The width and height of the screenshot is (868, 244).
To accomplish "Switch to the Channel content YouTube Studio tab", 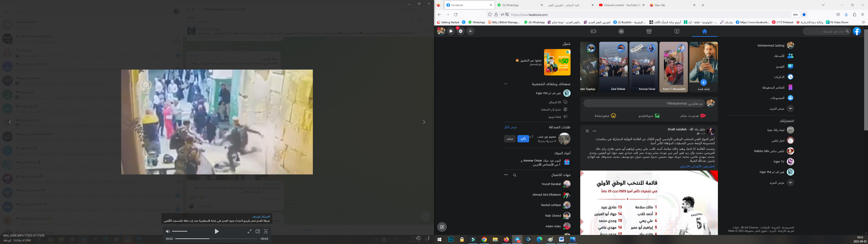I will [x=622, y=5].
